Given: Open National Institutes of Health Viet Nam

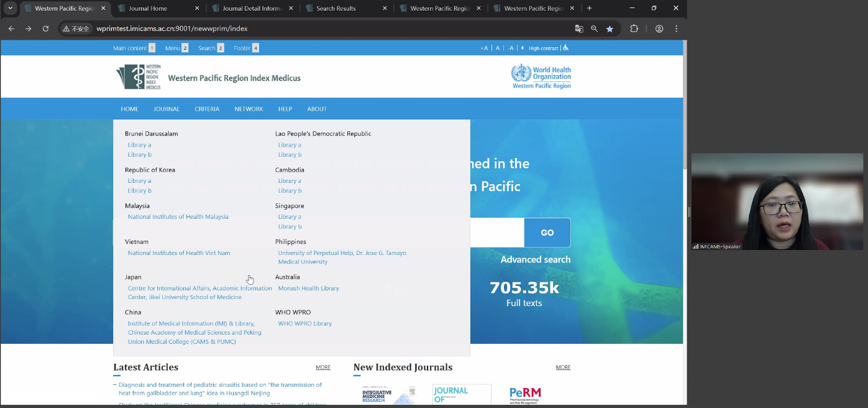Looking at the screenshot, I should (179, 253).
